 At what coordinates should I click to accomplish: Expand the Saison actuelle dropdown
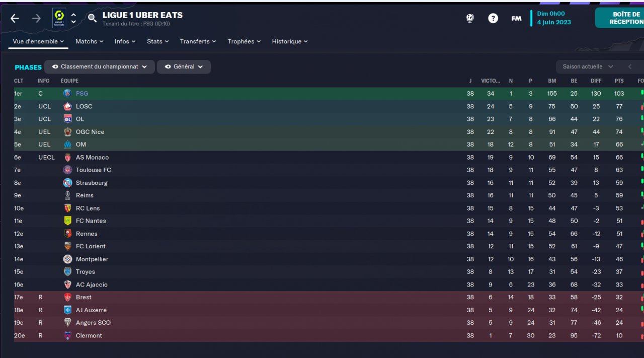(x=588, y=67)
